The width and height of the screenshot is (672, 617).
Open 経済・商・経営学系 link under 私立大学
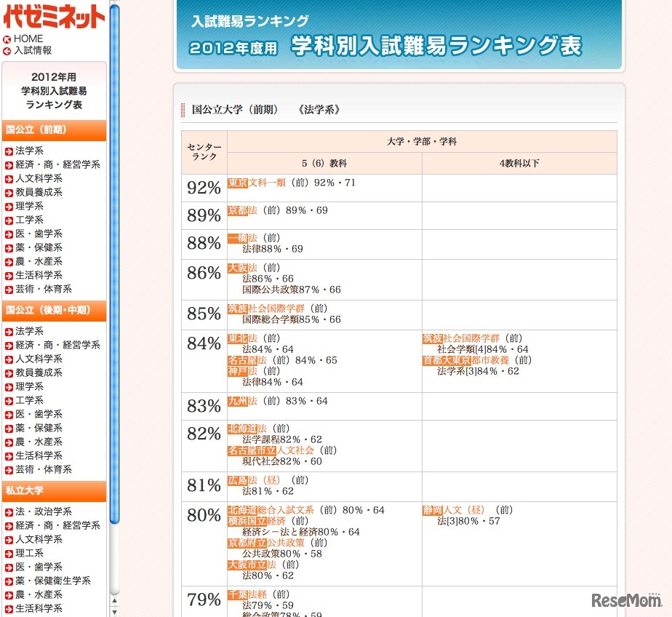click(58, 525)
